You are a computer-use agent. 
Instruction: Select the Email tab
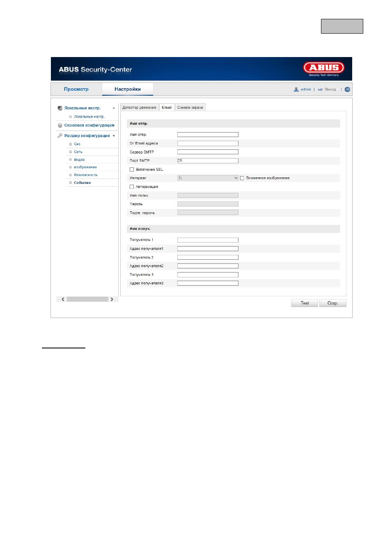167,108
